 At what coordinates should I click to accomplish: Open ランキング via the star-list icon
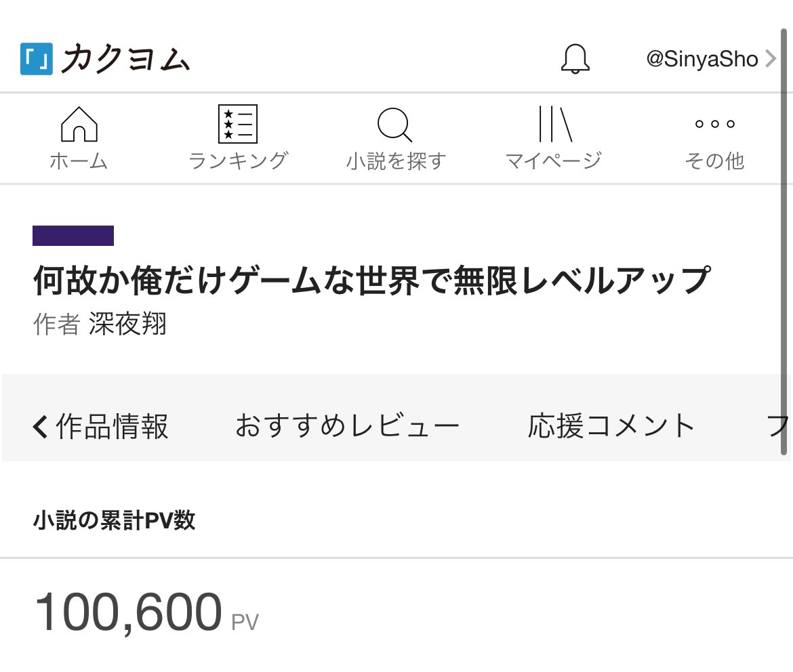point(237,124)
